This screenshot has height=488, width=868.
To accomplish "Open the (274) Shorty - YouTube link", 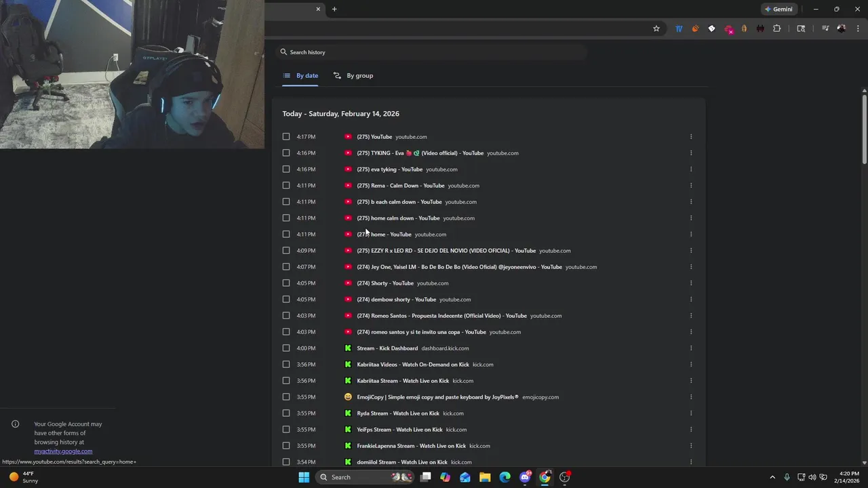I will [385, 283].
